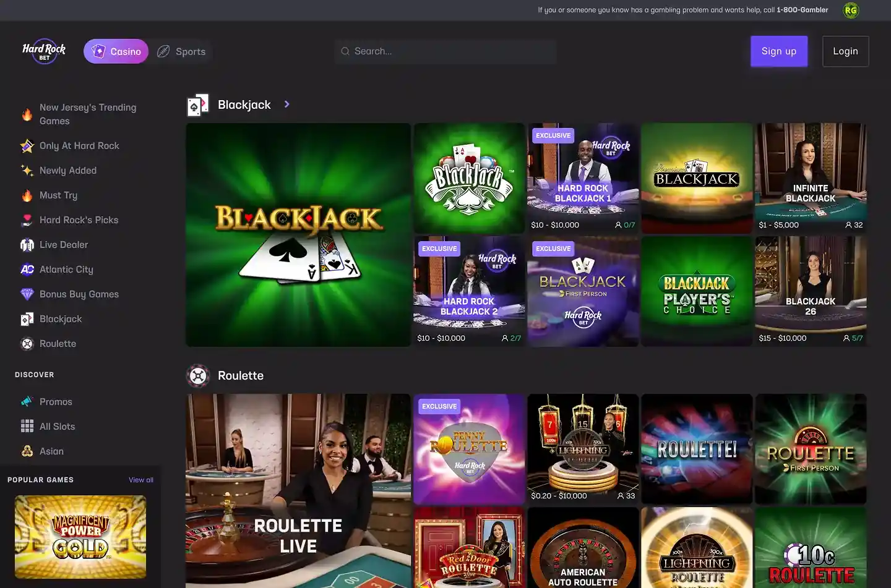Open Hard Rock Blackjack 1 game
The height and width of the screenshot is (588, 891).
pyautogui.click(x=582, y=177)
